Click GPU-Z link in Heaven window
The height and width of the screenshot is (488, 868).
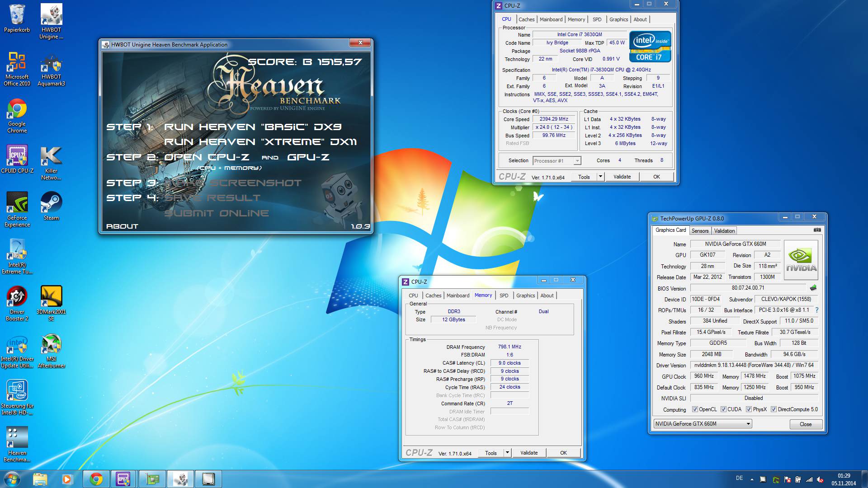(x=308, y=157)
